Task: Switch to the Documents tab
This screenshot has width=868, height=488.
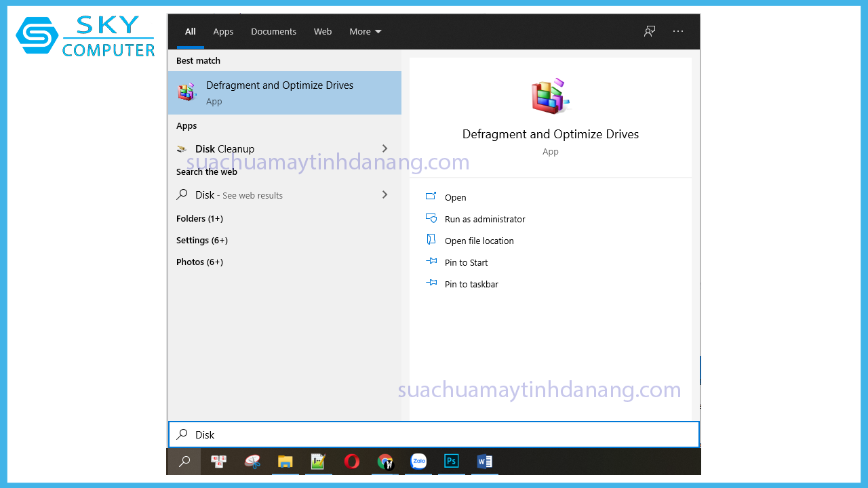Action: coord(273,31)
